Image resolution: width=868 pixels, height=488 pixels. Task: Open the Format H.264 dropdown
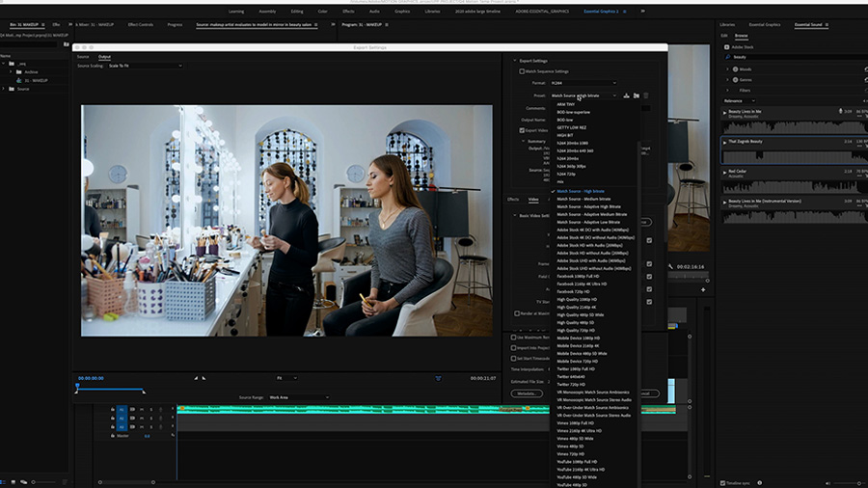click(583, 83)
